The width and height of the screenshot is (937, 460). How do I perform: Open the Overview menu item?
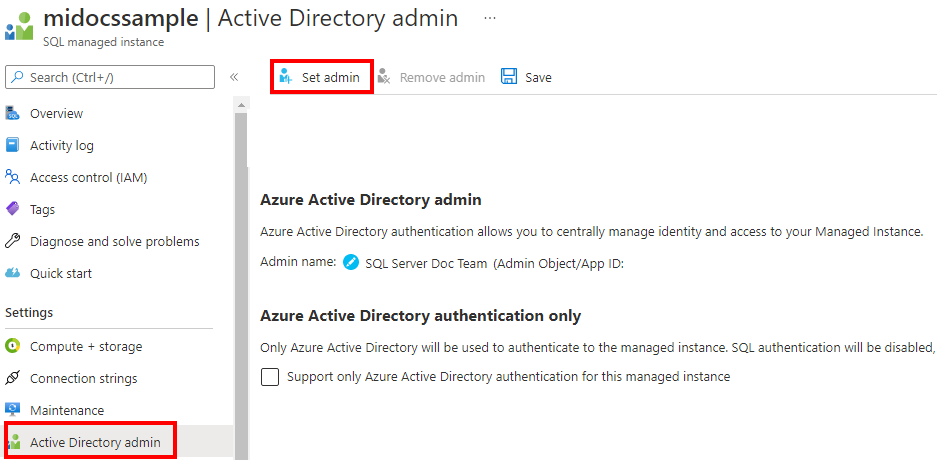click(57, 114)
